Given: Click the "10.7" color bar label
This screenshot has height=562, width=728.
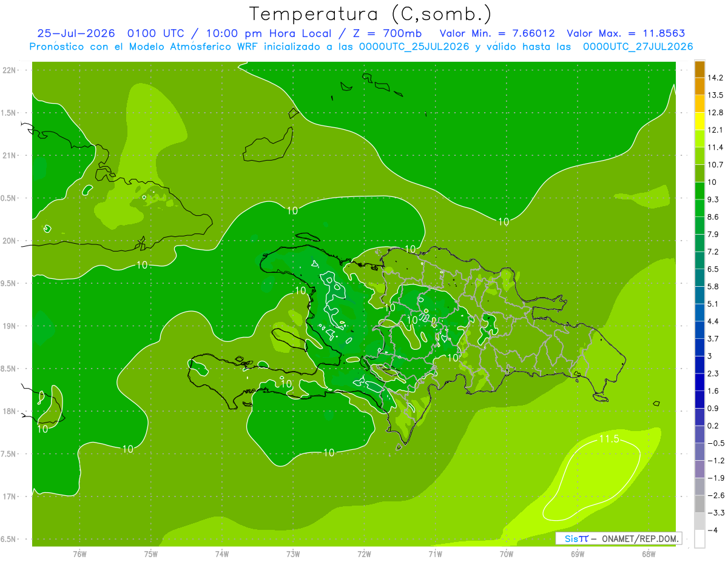Looking at the screenshot, I should click(x=715, y=165).
